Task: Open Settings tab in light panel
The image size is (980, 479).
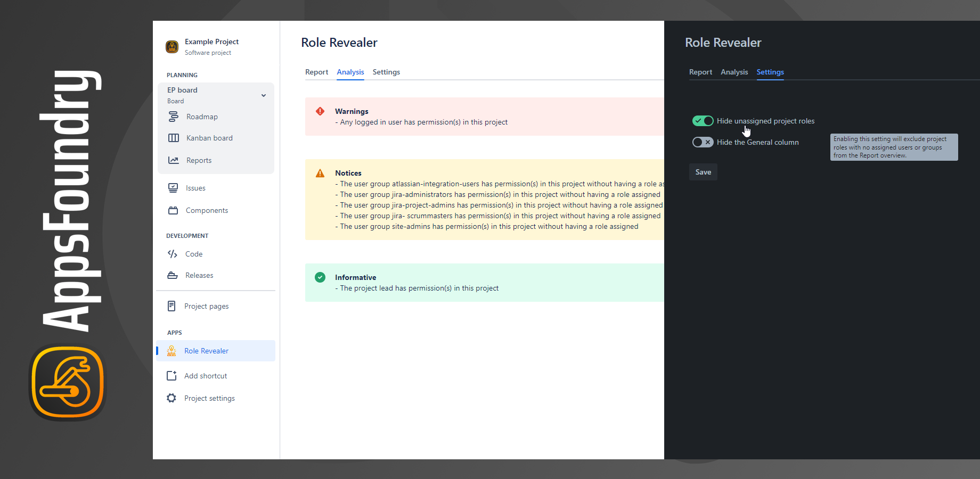Action: [x=386, y=72]
